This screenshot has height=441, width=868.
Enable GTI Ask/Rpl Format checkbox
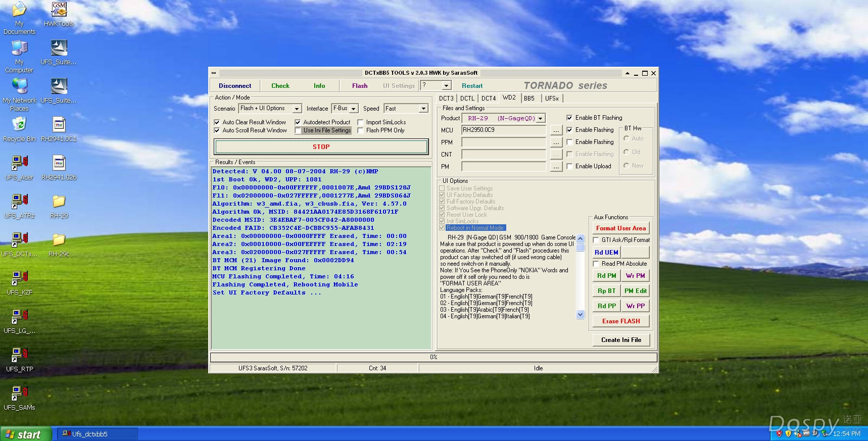pos(596,240)
